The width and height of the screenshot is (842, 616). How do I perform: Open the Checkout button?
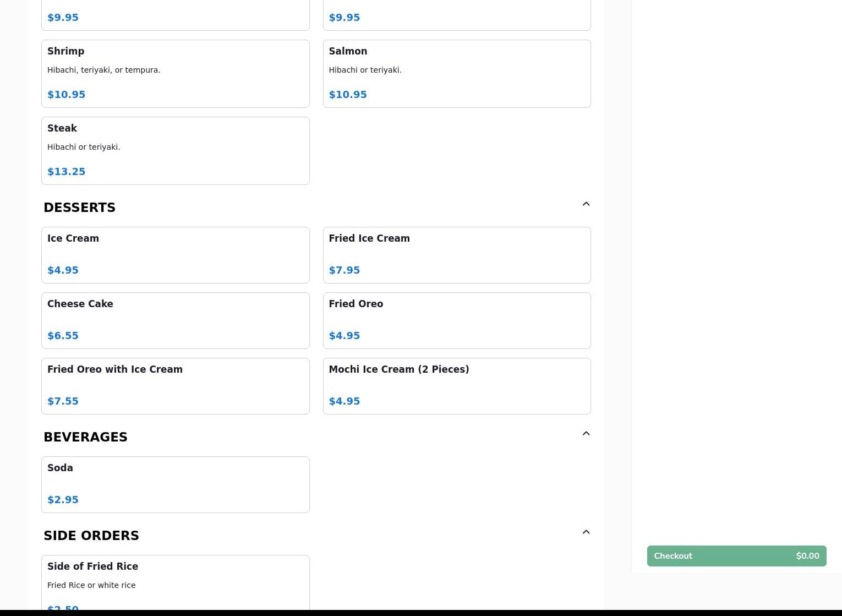pos(736,556)
